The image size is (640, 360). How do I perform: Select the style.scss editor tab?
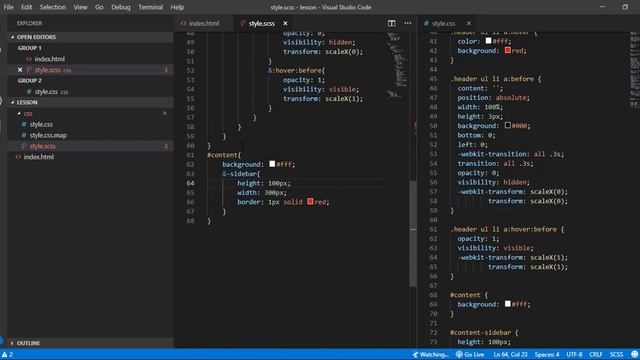click(x=261, y=23)
